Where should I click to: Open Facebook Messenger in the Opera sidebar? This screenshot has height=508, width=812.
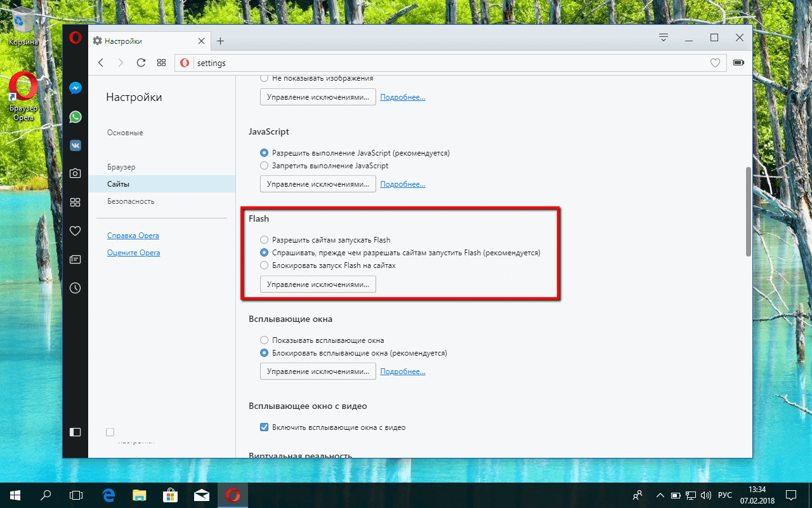(75, 89)
